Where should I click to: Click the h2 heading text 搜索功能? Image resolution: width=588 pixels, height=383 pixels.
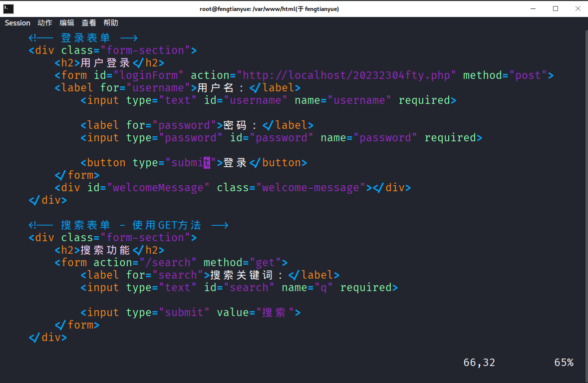point(105,250)
